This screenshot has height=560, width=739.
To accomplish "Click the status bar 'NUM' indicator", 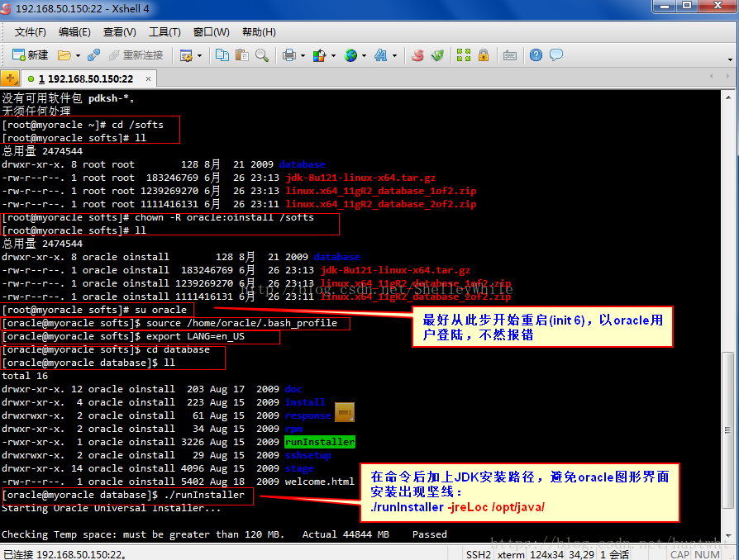I will [x=707, y=554].
